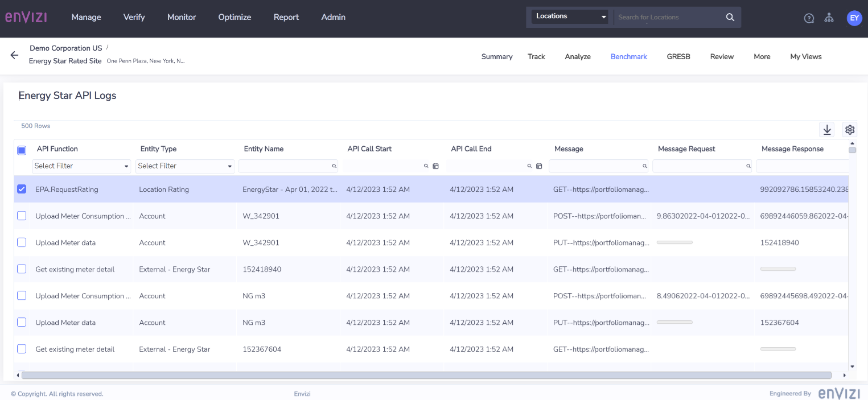This screenshot has width=868, height=400.
Task: Focus the Entity Name filter input
Action: (x=288, y=166)
